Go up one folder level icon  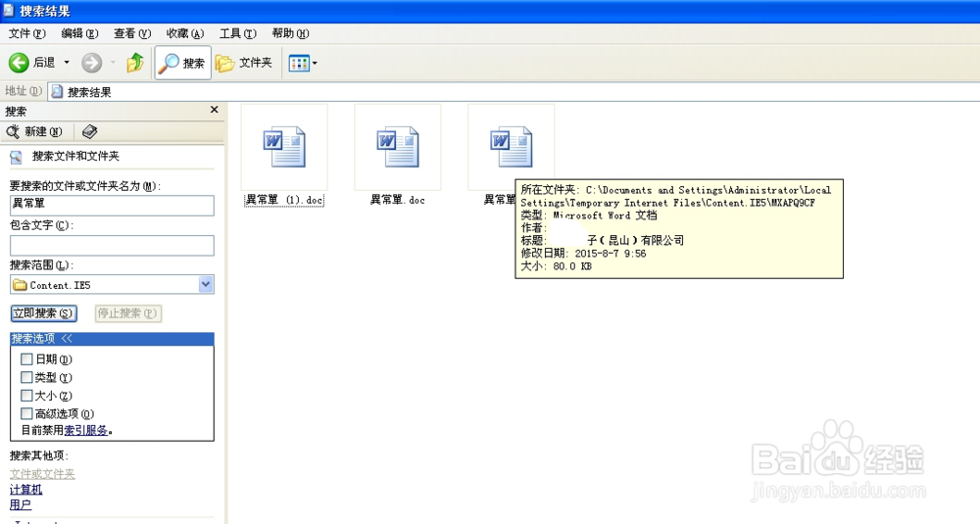point(135,63)
